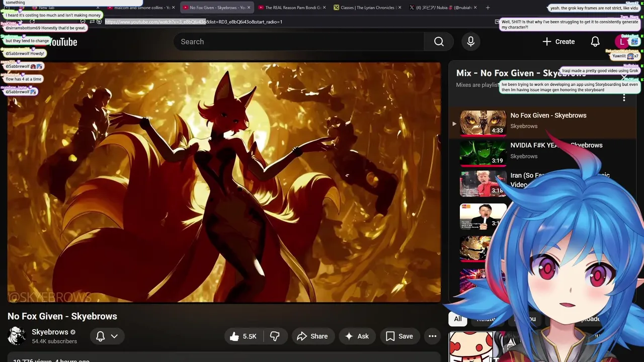The width and height of the screenshot is (644, 362).
Task: Like the video with thumbs up
Action: pos(244,336)
